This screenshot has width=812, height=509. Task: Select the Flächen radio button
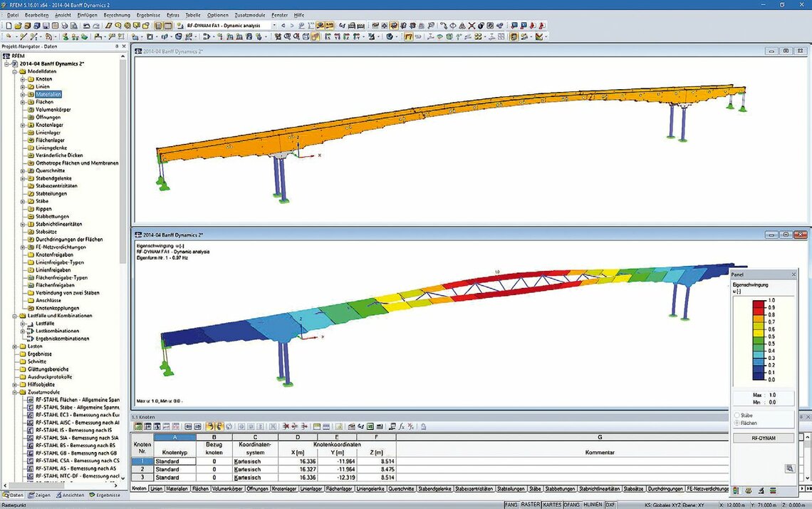coord(737,423)
